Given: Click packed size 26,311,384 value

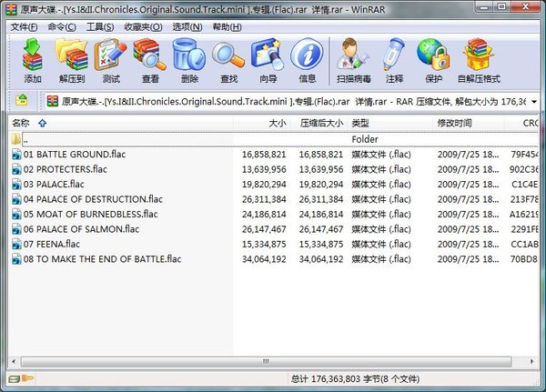Looking at the screenshot, I should point(320,199).
